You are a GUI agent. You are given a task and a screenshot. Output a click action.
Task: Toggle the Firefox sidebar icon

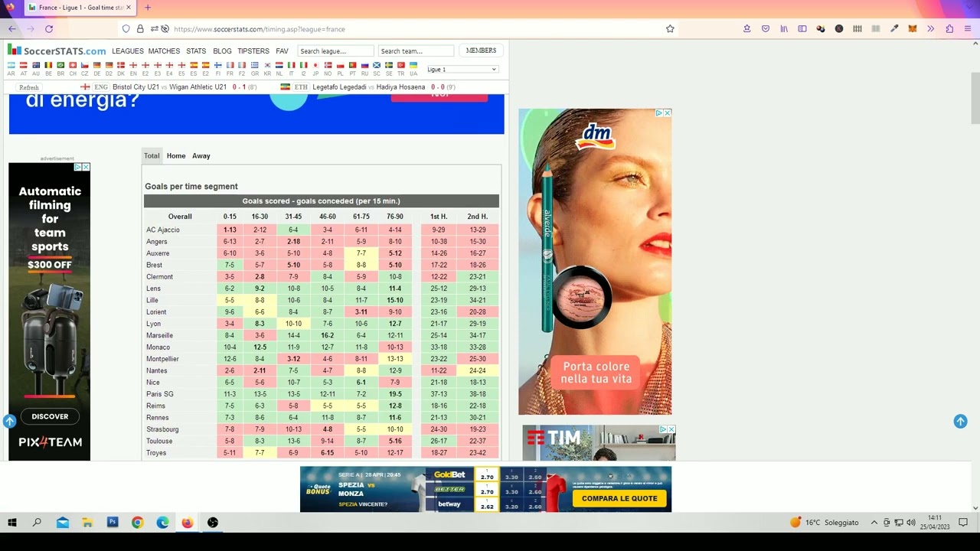coord(802,29)
